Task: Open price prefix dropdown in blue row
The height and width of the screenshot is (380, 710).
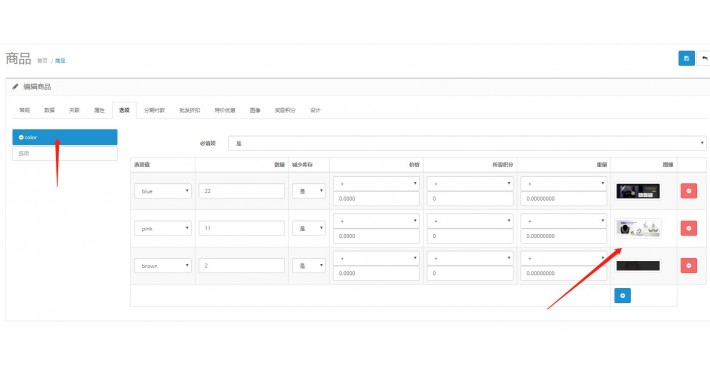Action: click(x=376, y=183)
